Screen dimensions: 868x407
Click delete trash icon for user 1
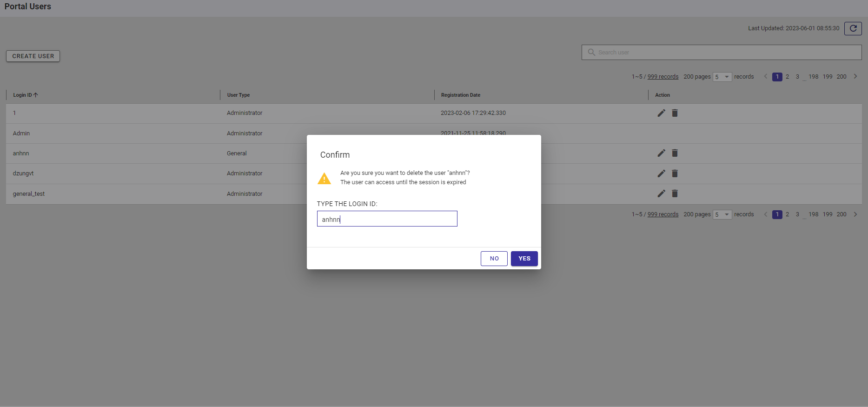[x=675, y=113]
